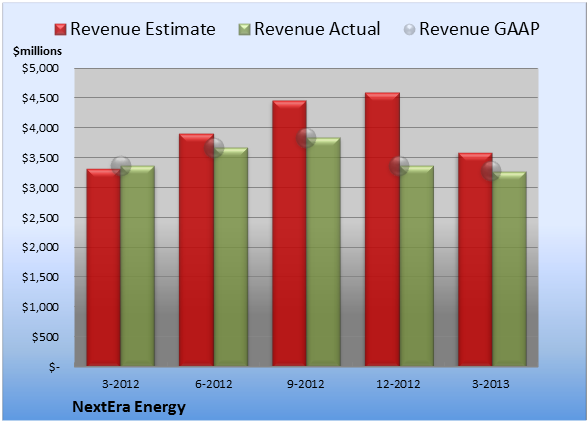Click the $millions axis unit label
588x422 pixels.
[37, 51]
